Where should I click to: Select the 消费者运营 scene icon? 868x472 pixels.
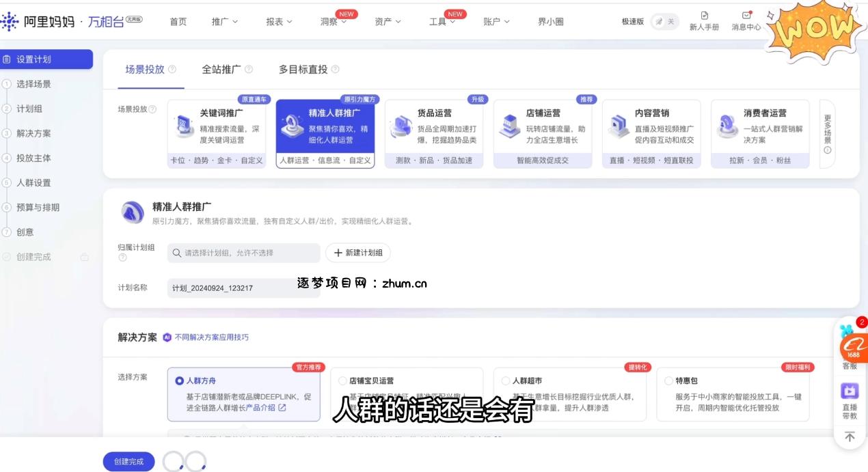click(x=727, y=126)
